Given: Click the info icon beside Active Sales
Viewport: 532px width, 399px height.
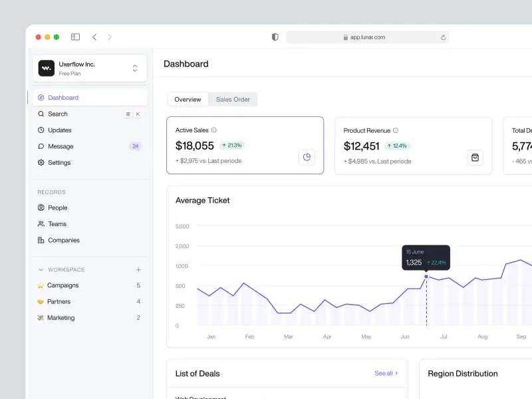Looking at the screenshot, I should click(x=213, y=130).
